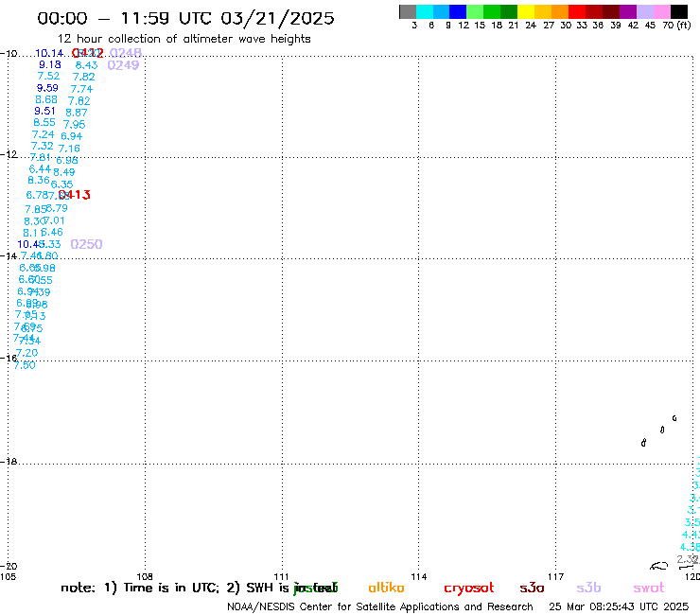Select the s3b satellite legend label
This screenshot has height=615, width=700.
pos(588,588)
